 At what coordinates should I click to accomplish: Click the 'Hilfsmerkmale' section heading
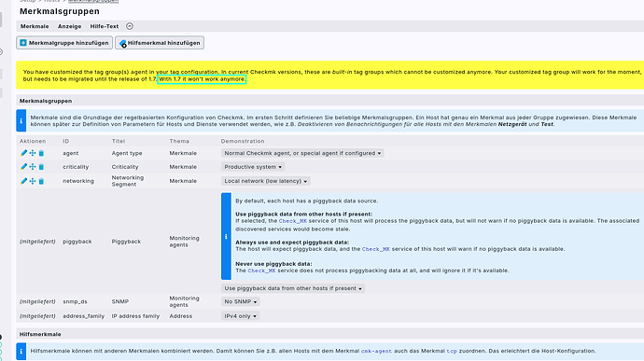40,334
